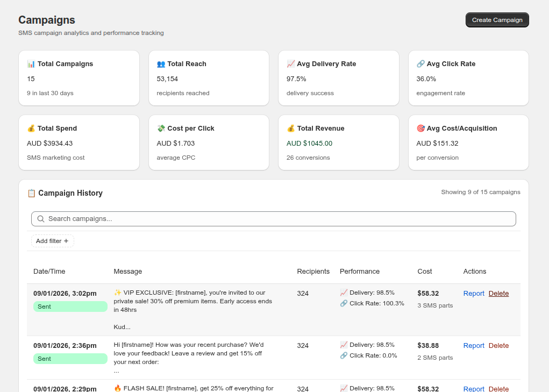Click the Total Reach people icon
The image size is (549, 392).
[x=161, y=64]
